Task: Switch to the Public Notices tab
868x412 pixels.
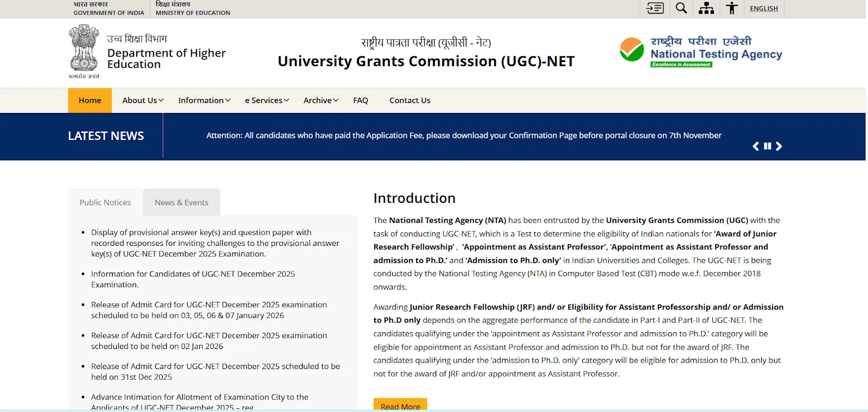Action: click(105, 202)
